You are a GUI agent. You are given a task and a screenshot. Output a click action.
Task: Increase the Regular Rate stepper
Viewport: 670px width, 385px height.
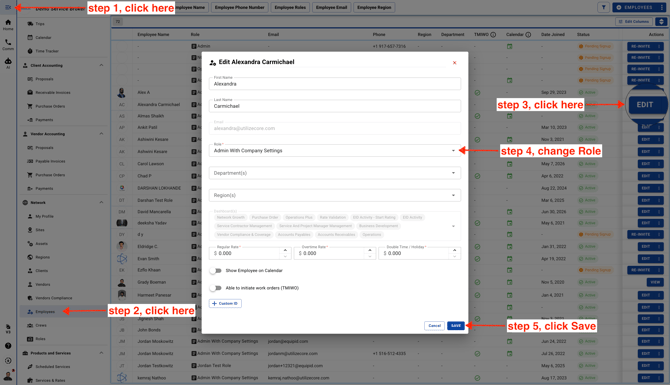(285, 250)
